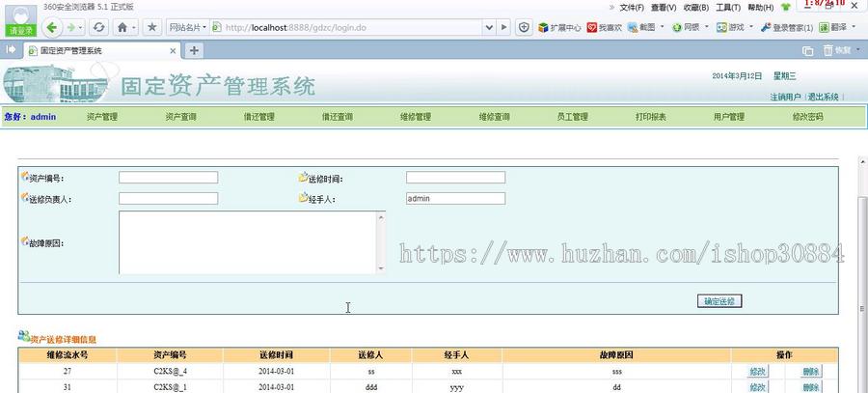The image size is (868, 393).
Task: Click the browser Forward arrow button
Action: coord(70,27)
